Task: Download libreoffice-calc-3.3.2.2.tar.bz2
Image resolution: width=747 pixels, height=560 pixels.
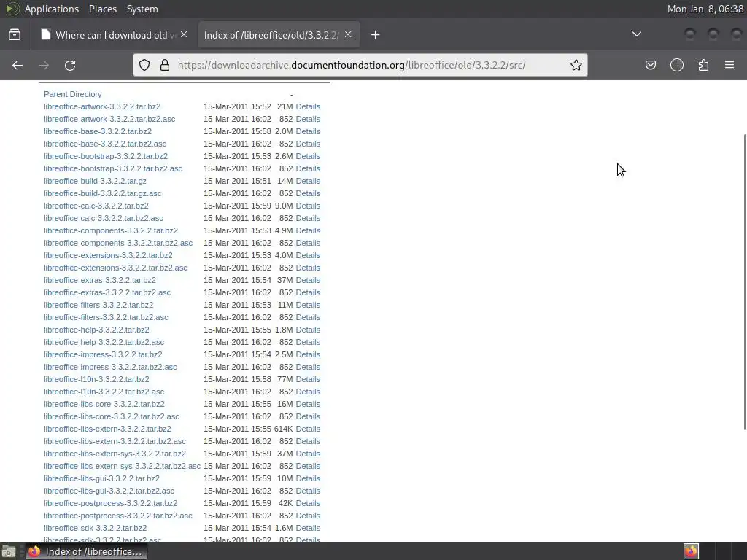Action: (96, 206)
